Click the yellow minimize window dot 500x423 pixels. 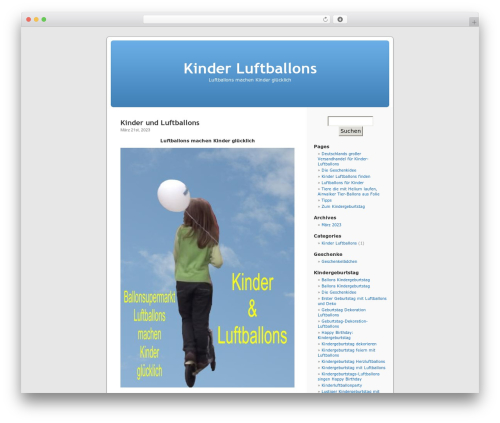tap(36, 20)
